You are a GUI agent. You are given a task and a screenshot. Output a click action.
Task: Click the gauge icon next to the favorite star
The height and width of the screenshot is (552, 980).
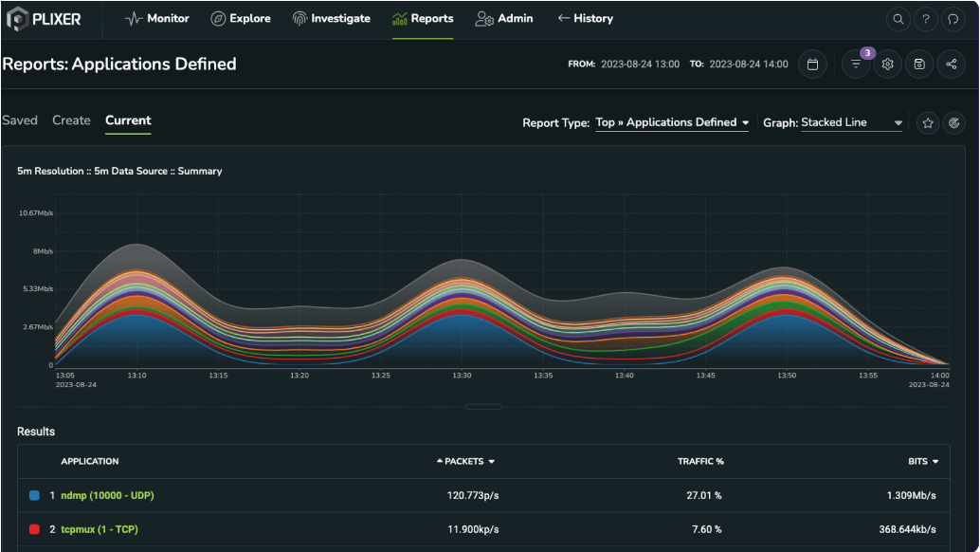pos(953,122)
